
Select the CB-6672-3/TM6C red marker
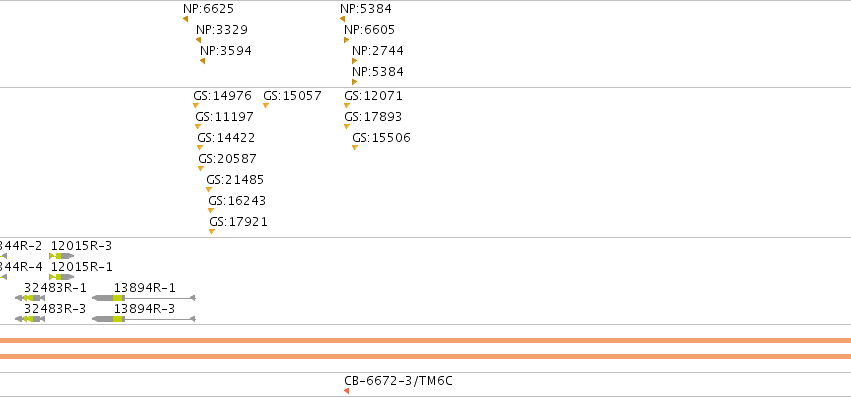point(346,391)
